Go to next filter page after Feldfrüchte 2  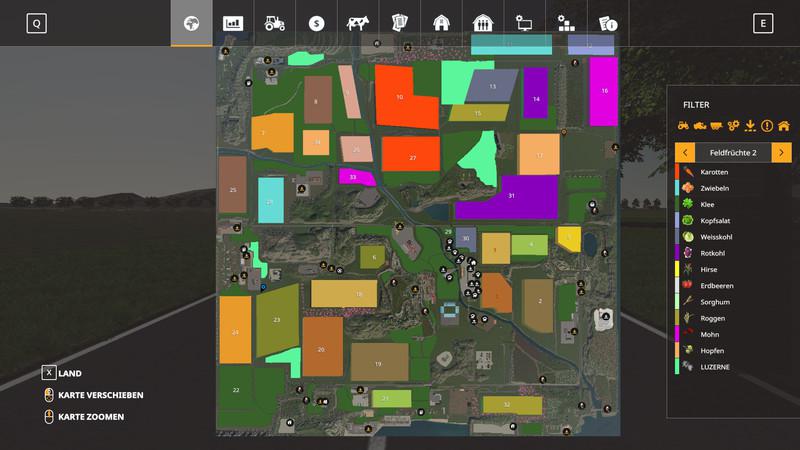coord(781,152)
